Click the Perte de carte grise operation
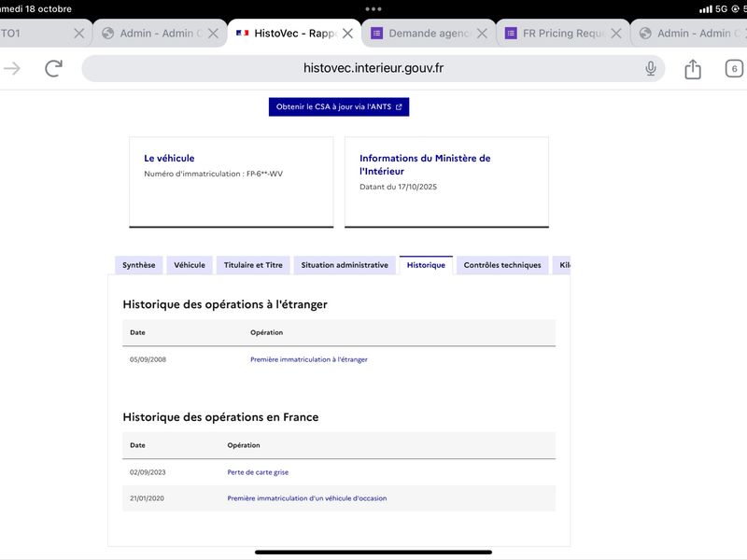The image size is (747, 560). 258,472
